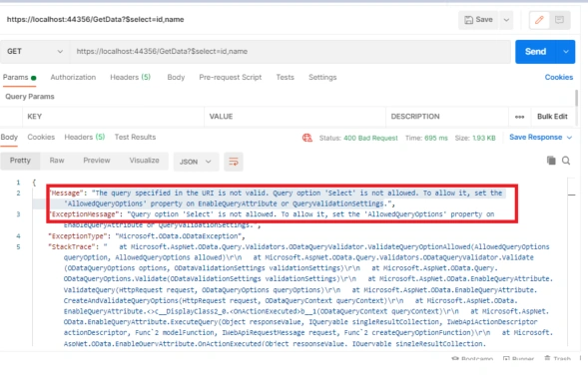Image resolution: width=588 pixels, height=384 pixels.
Task: Toggle the wrap lines icon
Action: pos(234,162)
